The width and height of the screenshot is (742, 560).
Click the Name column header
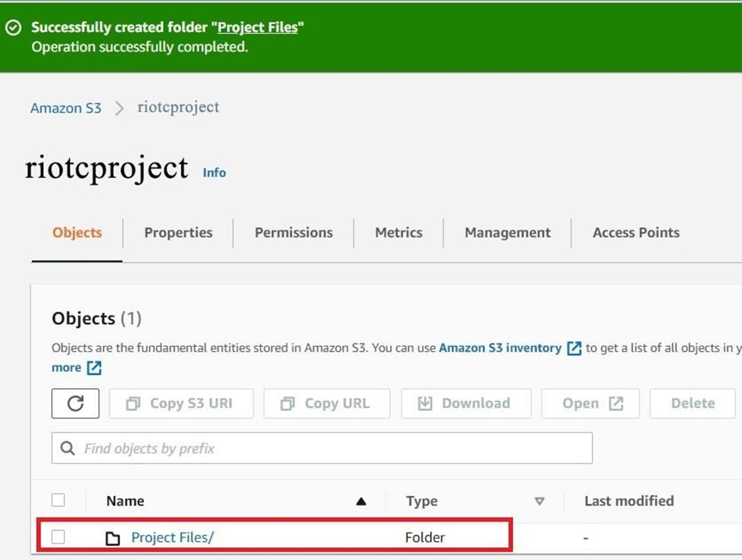(x=125, y=501)
